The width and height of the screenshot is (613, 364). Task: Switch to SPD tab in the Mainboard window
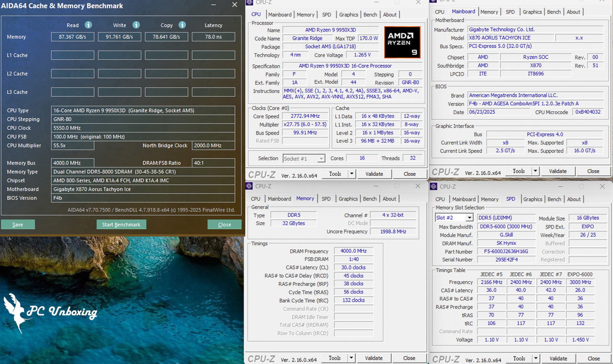click(x=511, y=12)
